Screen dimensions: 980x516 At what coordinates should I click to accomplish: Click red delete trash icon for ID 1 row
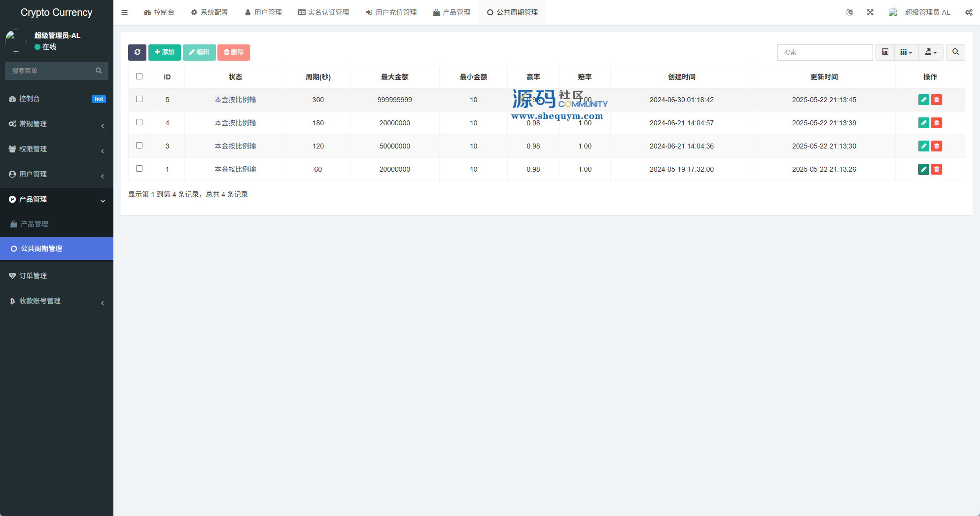tap(937, 169)
